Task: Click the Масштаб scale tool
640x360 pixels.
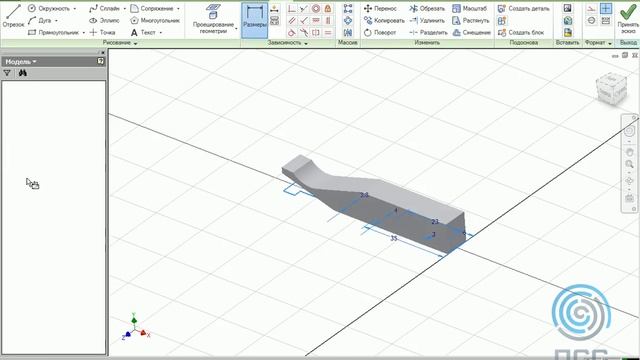Action: (470, 8)
